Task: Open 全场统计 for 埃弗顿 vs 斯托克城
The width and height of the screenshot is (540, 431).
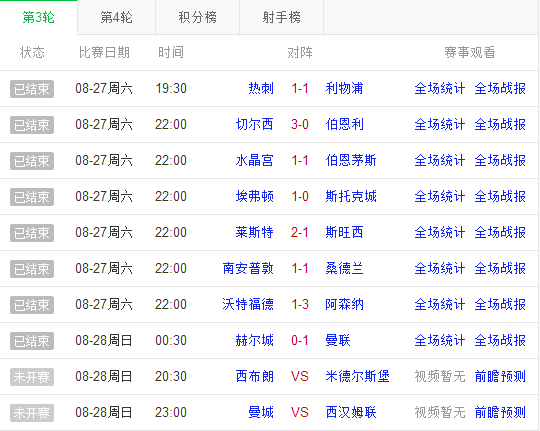Action: pos(440,196)
